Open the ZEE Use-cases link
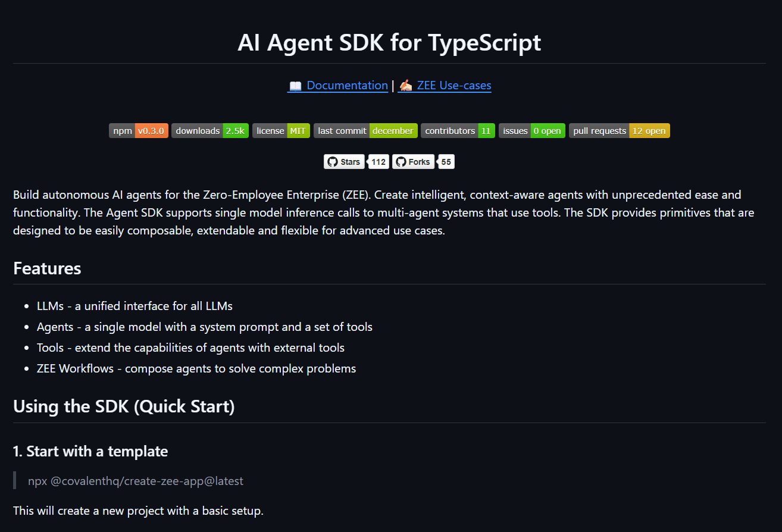 [453, 85]
